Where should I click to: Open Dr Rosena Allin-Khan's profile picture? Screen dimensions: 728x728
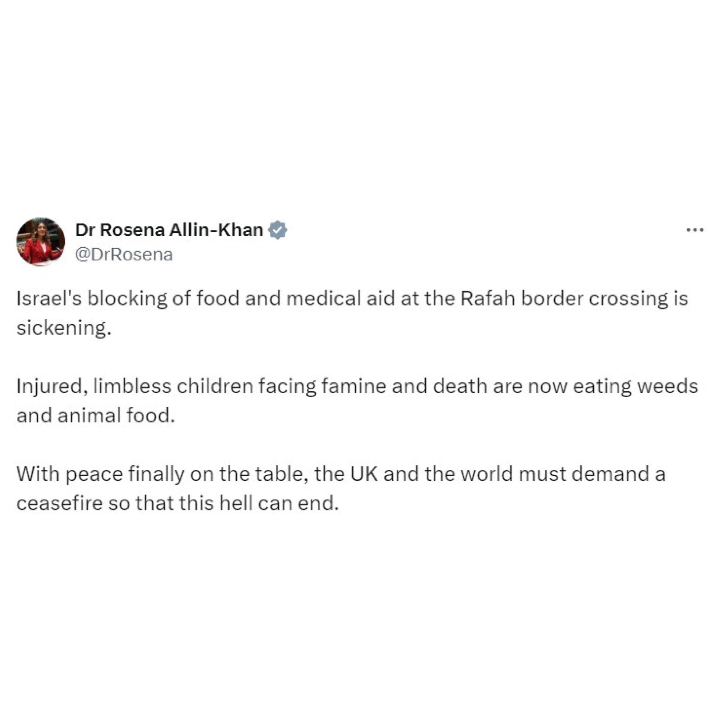[x=41, y=242]
